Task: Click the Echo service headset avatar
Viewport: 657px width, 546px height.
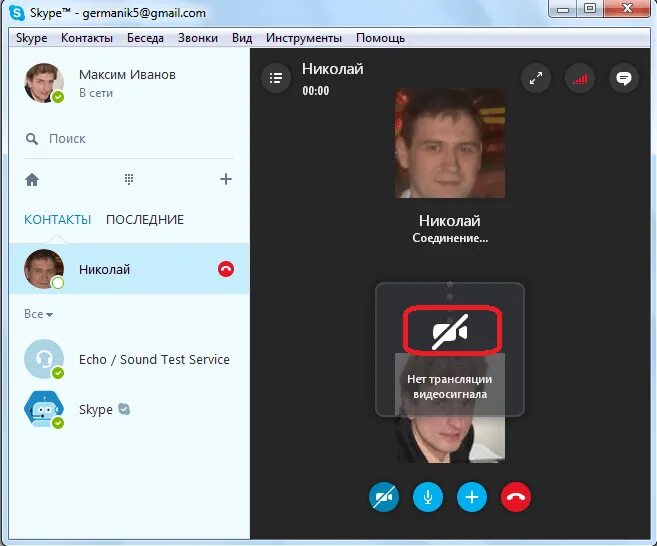Action: 44,359
